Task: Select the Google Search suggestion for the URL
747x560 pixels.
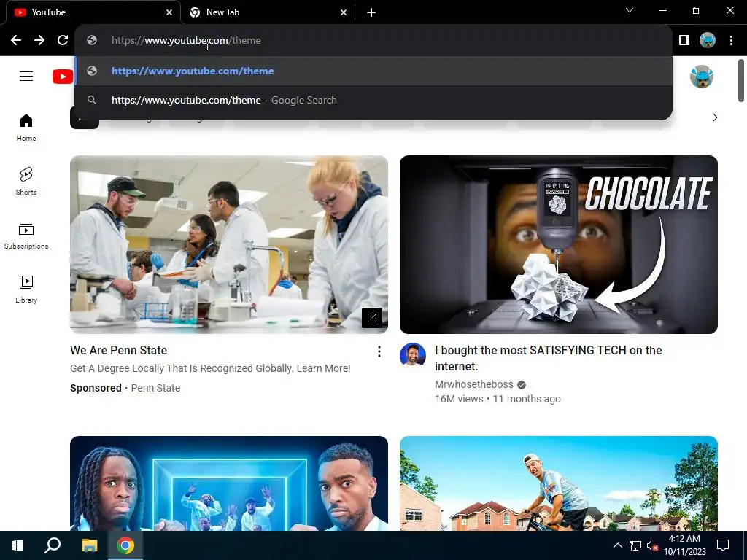Action: pos(373,100)
